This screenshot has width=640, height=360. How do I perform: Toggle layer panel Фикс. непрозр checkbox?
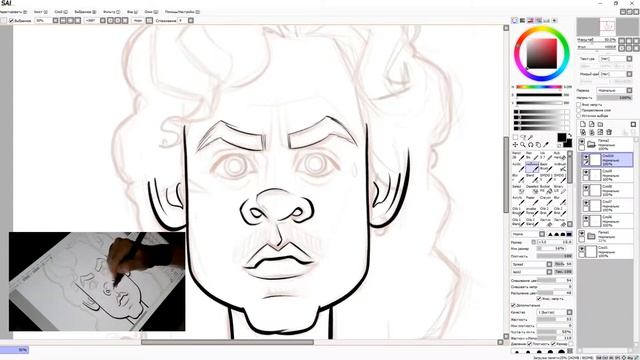pos(578,105)
